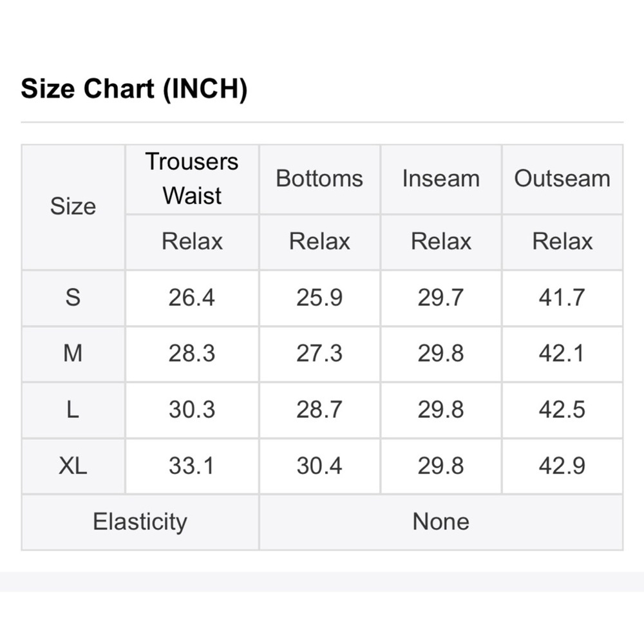Click the 33.1 waist value cell
Screen dimensions: 644x644
coord(192,466)
